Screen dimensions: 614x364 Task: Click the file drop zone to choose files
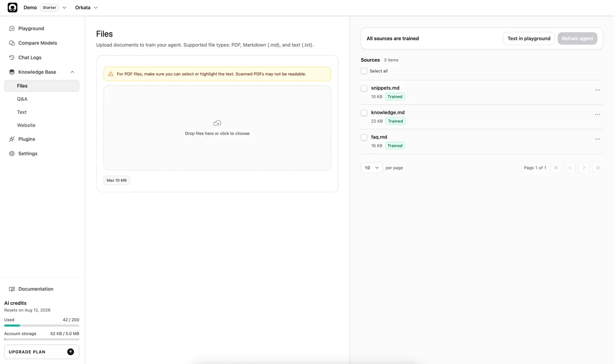[x=217, y=128]
